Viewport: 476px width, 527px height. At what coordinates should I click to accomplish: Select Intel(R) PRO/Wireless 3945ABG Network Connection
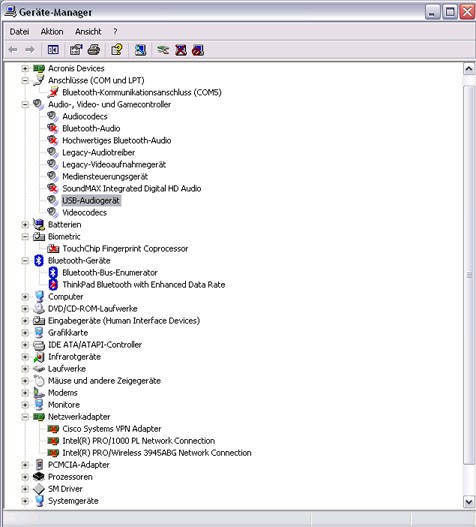tap(157, 453)
